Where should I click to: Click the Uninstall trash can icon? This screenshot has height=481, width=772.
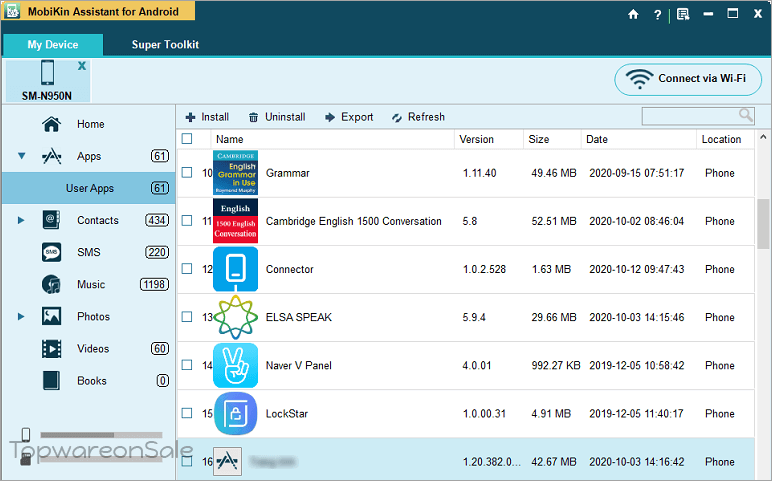click(253, 117)
